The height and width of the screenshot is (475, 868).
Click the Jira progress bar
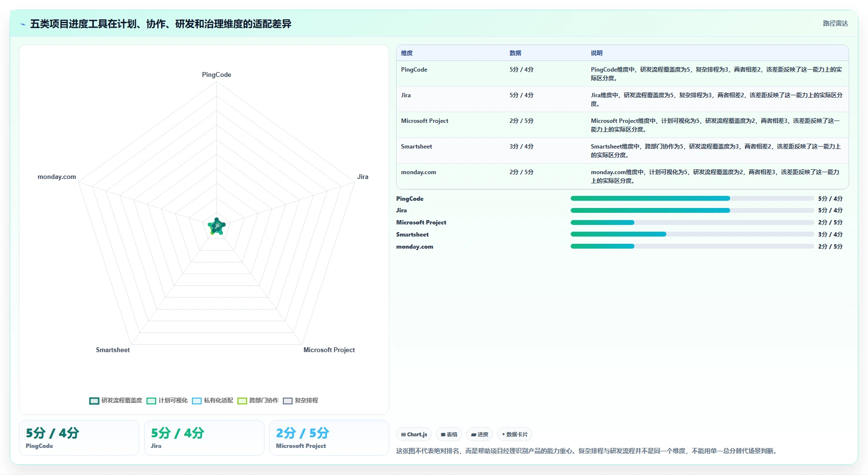[x=692, y=210]
